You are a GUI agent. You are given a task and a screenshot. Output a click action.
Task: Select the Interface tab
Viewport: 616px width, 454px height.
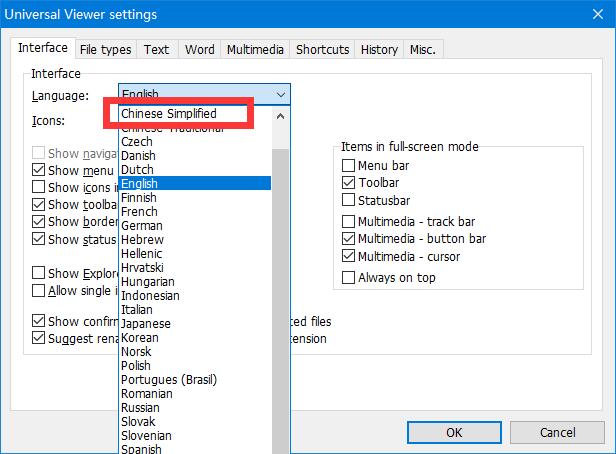(x=43, y=48)
